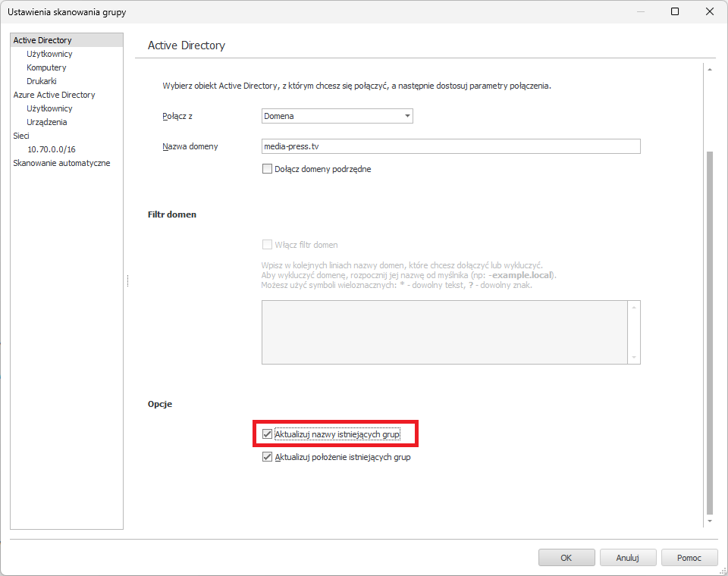Click the main panel scroll-up arrow
The height and width of the screenshot is (576, 728).
(710, 70)
